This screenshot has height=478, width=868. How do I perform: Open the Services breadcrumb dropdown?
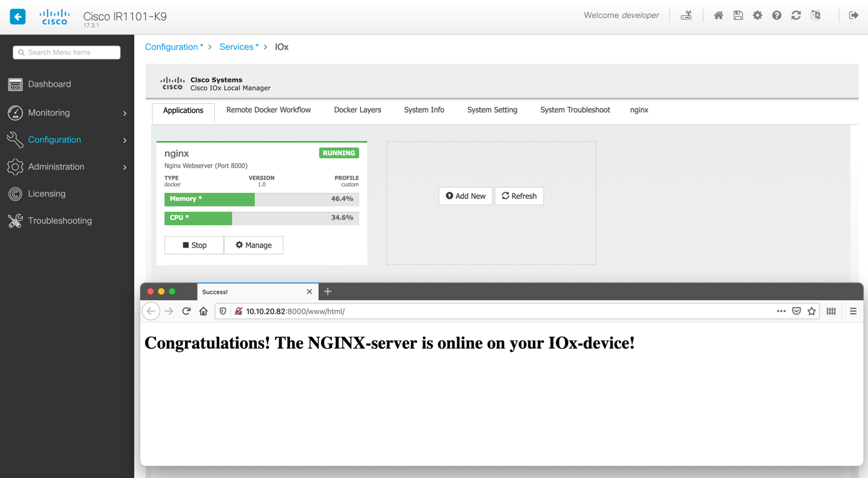pyautogui.click(x=239, y=47)
